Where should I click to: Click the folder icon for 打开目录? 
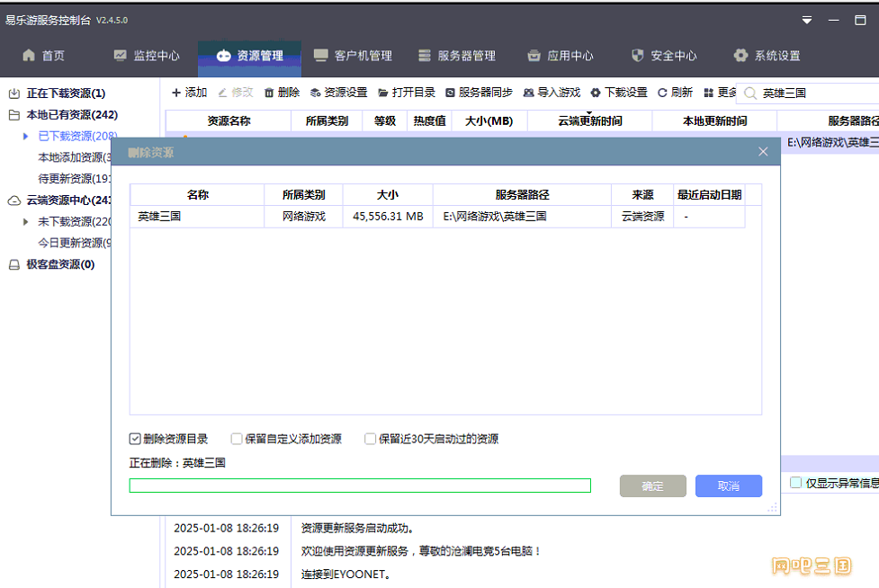pos(383,93)
